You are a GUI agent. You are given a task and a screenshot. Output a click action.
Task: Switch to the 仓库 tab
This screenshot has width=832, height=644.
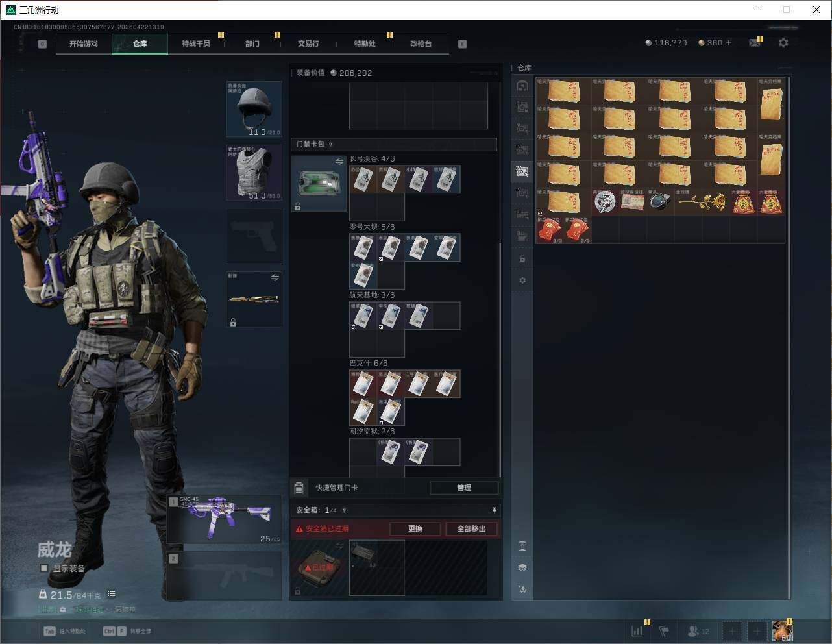pos(140,43)
